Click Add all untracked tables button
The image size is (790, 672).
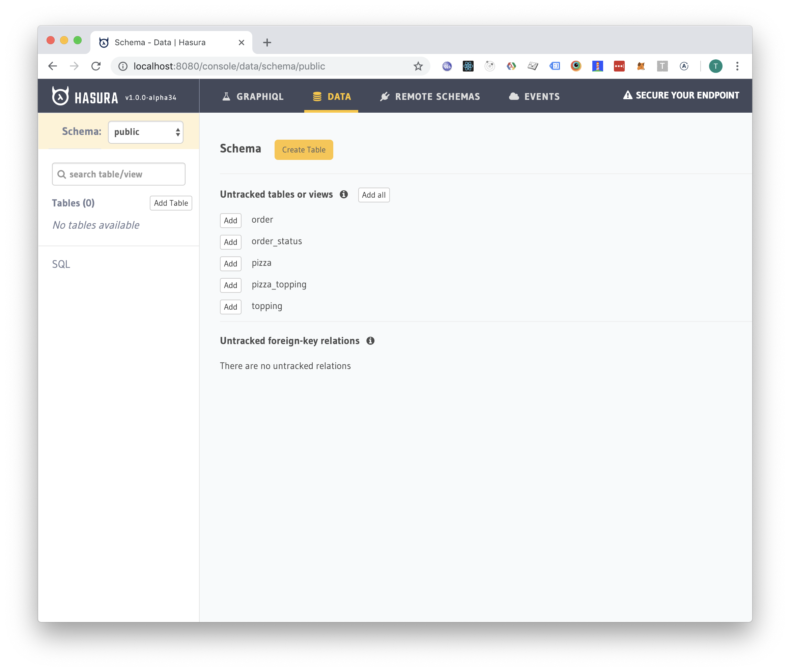click(374, 194)
